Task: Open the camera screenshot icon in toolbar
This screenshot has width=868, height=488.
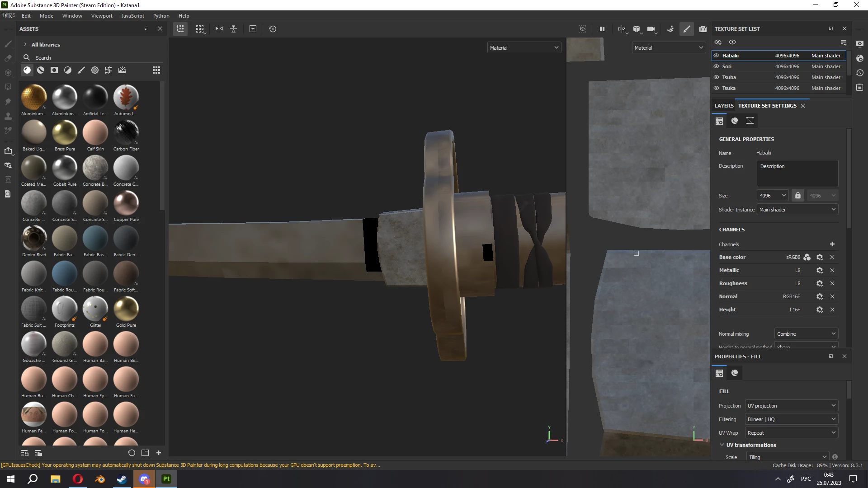Action: (703, 29)
